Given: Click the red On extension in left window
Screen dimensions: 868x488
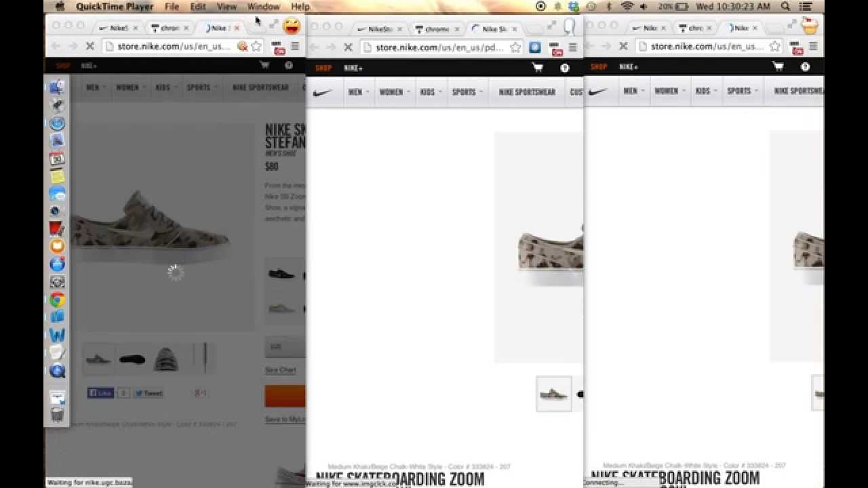Looking at the screenshot, I should click(x=278, y=47).
